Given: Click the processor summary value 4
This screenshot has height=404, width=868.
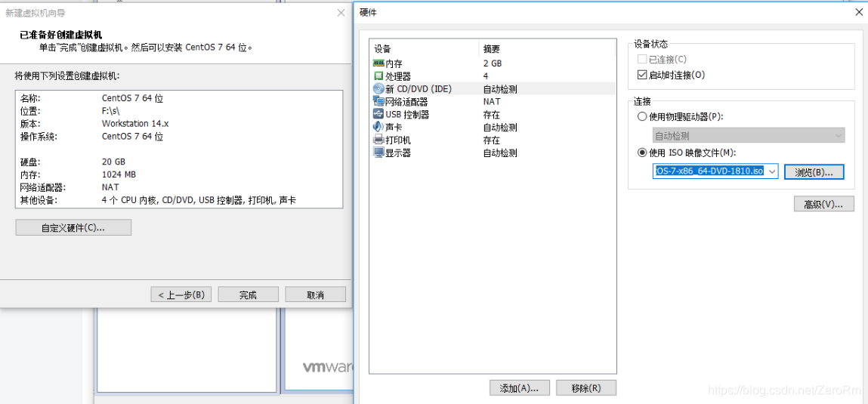Looking at the screenshot, I should tap(486, 76).
